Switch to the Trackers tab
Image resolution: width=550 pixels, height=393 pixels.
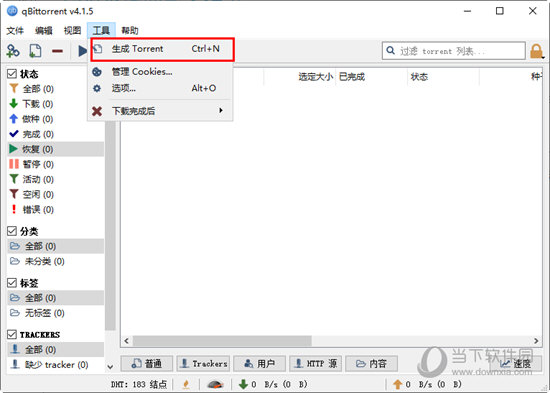(203, 364)
